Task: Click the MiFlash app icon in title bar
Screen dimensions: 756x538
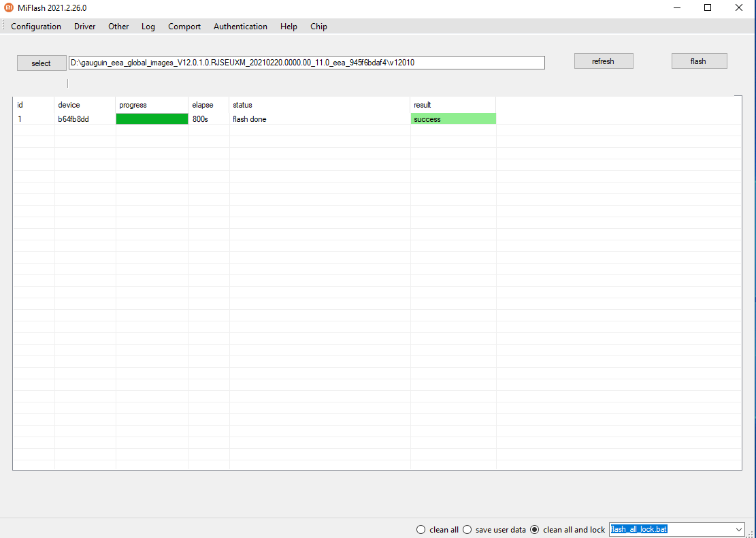Action: tap(9, 7)
